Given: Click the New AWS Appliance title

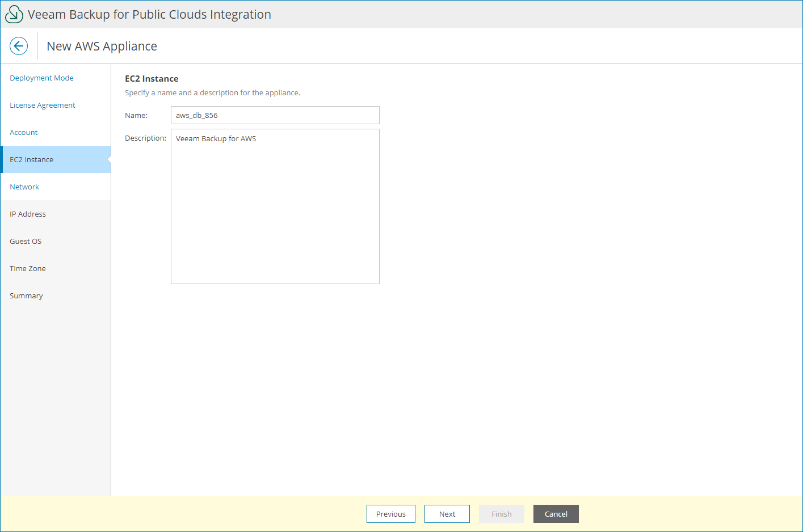Looking at the screenshot, I should pyautogui.click(x=102, y=46).
